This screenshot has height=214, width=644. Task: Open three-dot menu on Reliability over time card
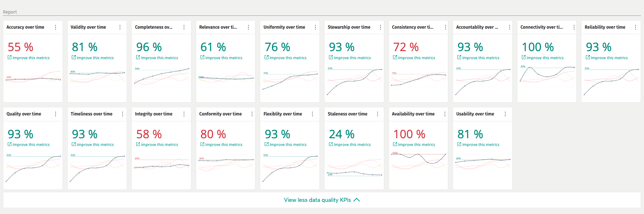[636, 27]
